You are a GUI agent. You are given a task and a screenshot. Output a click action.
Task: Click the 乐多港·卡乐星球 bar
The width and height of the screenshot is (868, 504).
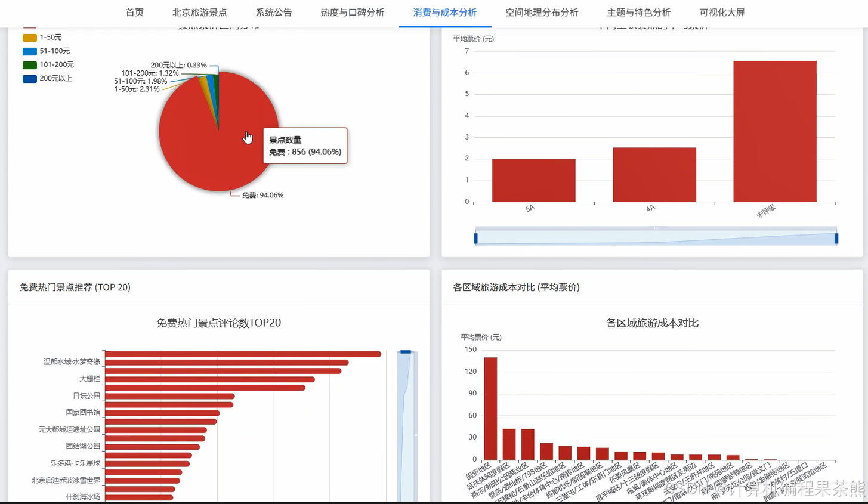coord(147,463)
